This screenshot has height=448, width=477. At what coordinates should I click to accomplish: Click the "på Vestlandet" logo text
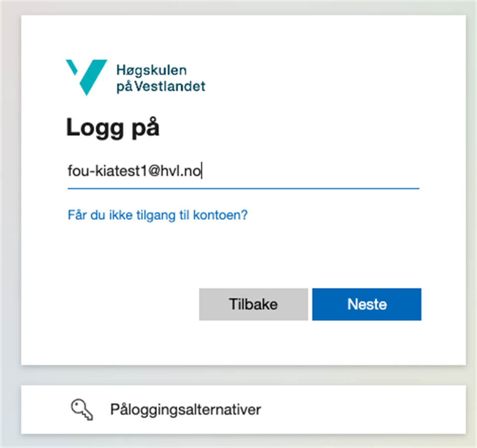[x=160, y=87]
